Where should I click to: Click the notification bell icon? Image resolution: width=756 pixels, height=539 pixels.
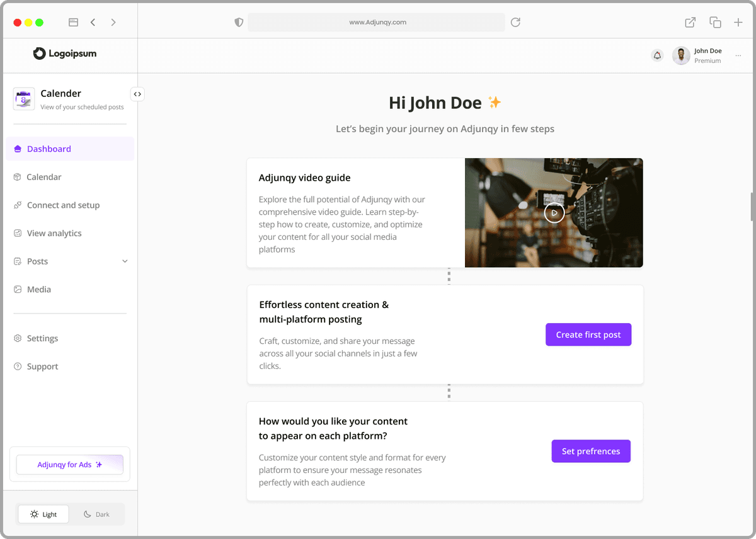(657, 55)
